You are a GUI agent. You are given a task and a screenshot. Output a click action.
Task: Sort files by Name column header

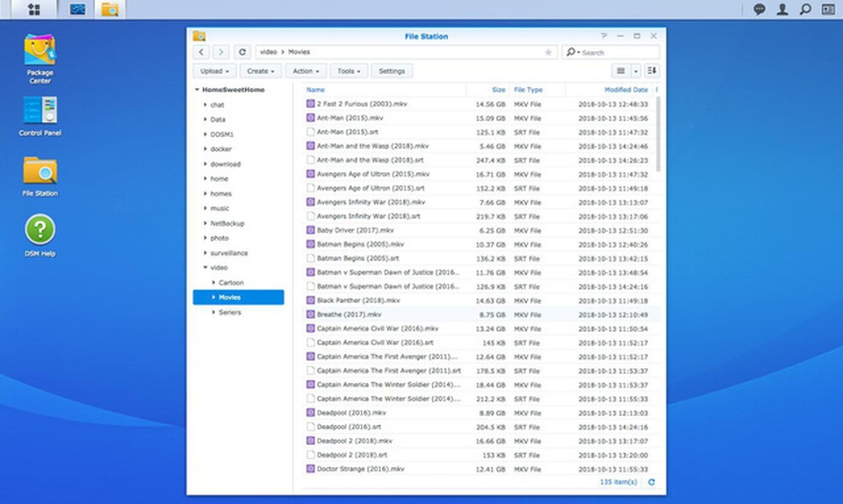point(315,90)
